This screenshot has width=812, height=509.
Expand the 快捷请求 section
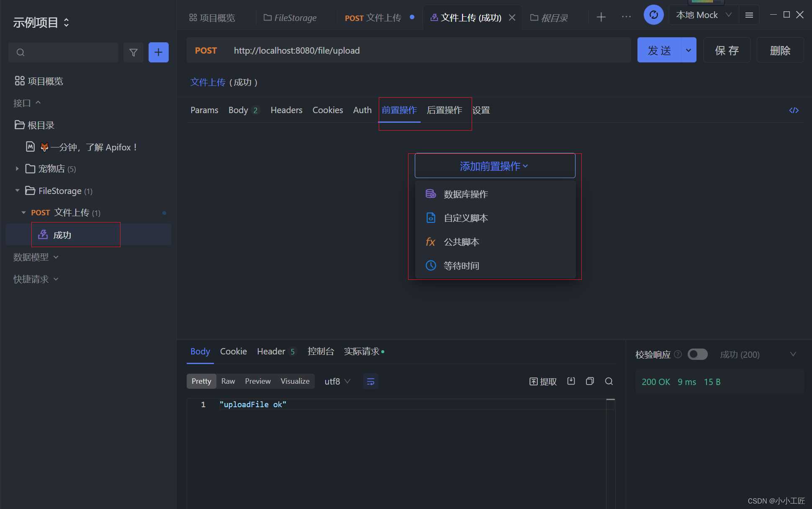tap(36, 279)
